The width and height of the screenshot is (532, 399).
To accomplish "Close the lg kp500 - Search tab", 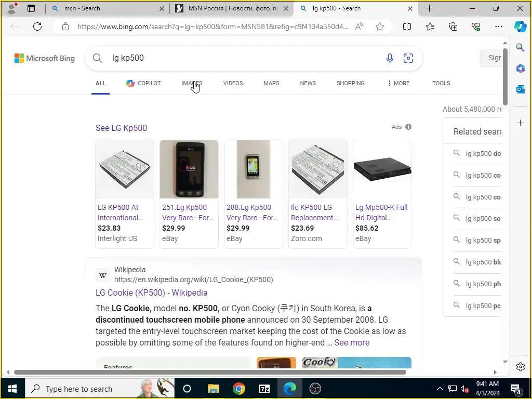I will click(x=410, y=8).
